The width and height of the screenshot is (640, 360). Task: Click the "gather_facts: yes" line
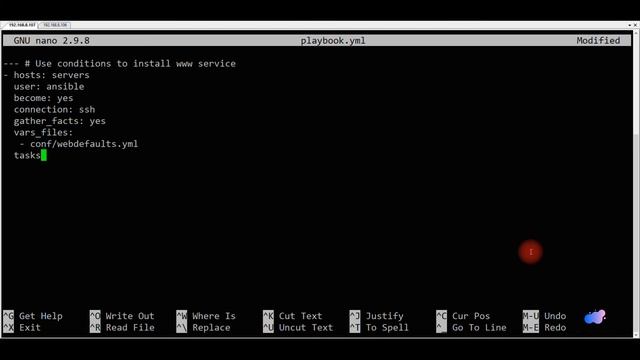tap(60, 121)
